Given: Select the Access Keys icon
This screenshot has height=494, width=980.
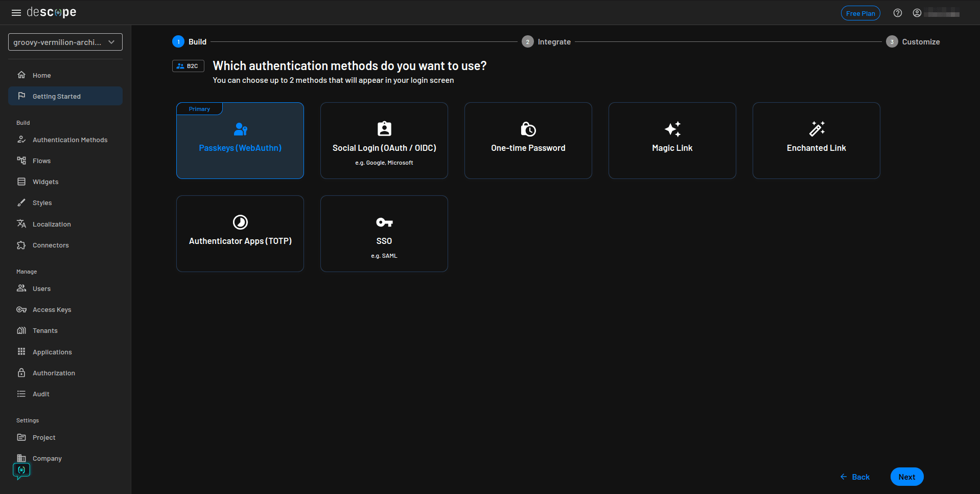Looking at the screenshot, I should click(21, 309).
